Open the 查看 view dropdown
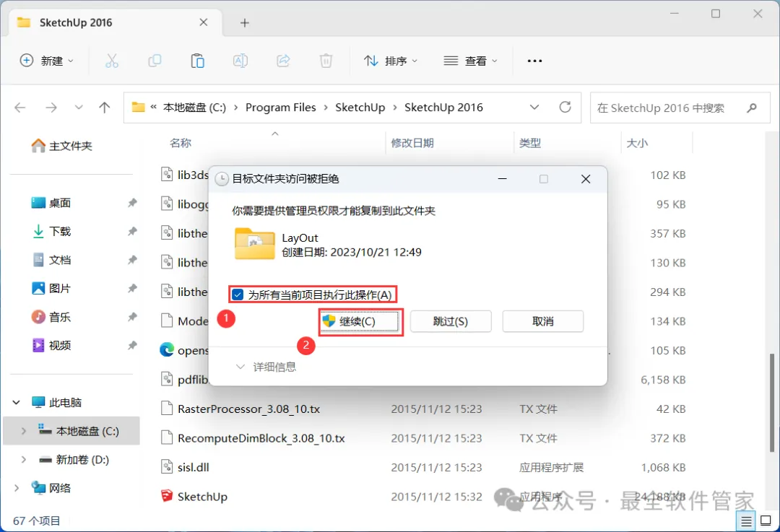 point(471,61)
